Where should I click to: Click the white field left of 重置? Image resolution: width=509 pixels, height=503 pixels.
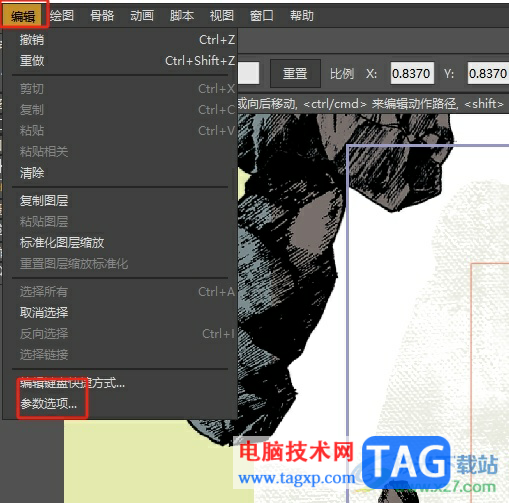click(x=249, y=73)
